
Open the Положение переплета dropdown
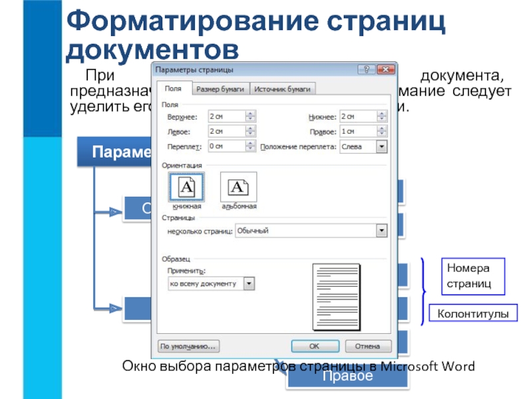(382, 146)
